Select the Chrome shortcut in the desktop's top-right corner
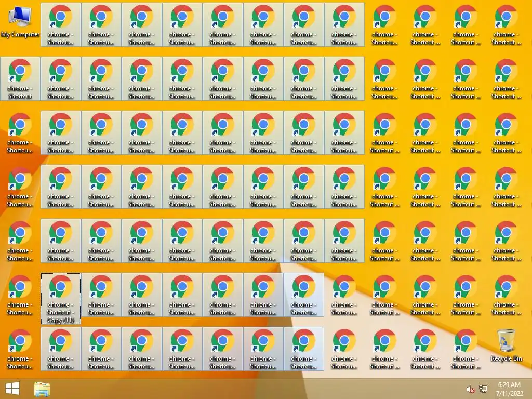Screen dimensions: 532x399 (x=506, y=25)
